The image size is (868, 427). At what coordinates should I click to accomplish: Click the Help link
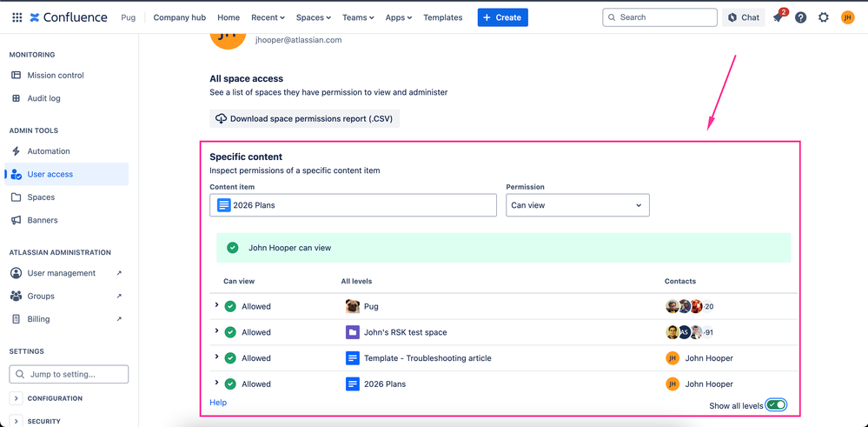point(218,403)
